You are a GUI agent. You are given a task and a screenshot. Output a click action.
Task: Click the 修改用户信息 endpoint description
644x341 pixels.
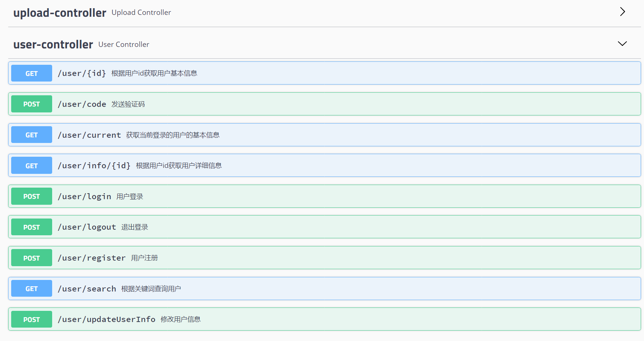tap(181, 319)
